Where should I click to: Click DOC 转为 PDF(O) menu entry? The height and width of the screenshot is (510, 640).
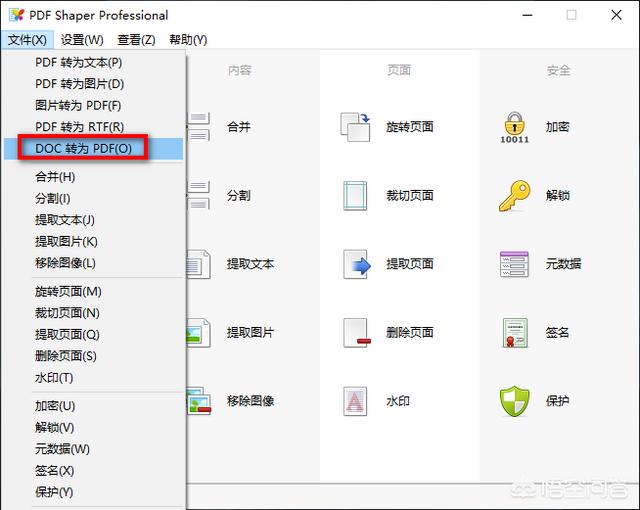pyautogui.click(x=93, y=149)
